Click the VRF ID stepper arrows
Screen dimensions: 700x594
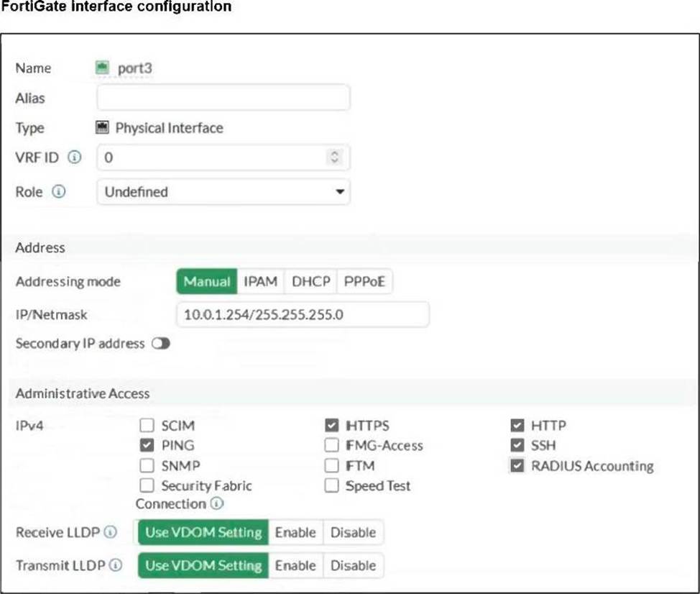[333, 157]
